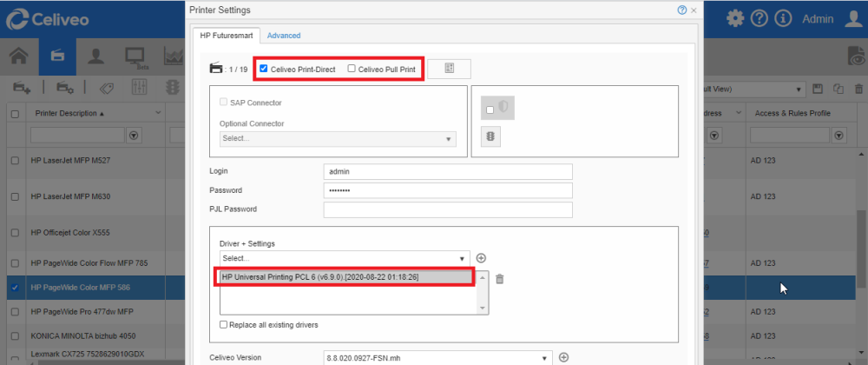Open the Users icon in navigation bar
Viewport: 868px width, 365px height.
pyautogui.click(x=96, y=56)
